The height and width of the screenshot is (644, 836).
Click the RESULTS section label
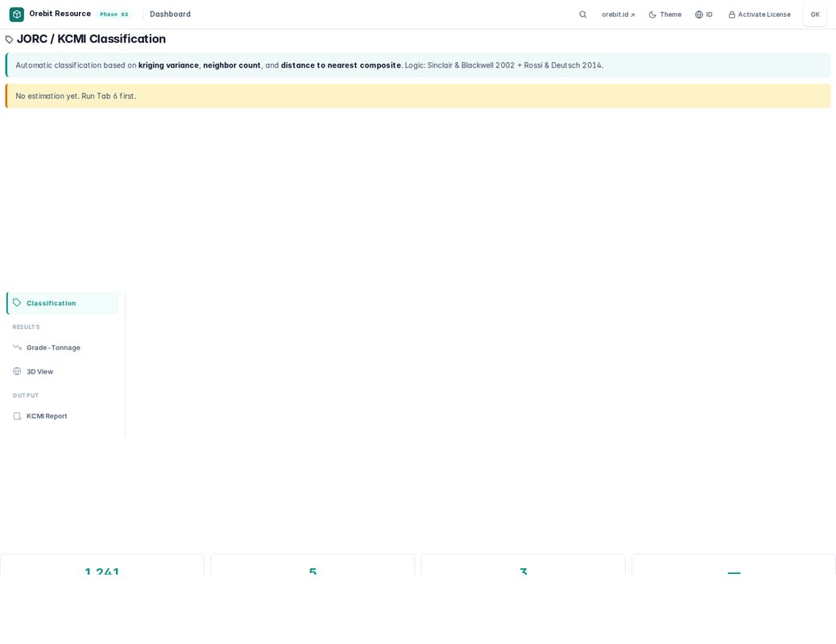(x=26, y=327)
